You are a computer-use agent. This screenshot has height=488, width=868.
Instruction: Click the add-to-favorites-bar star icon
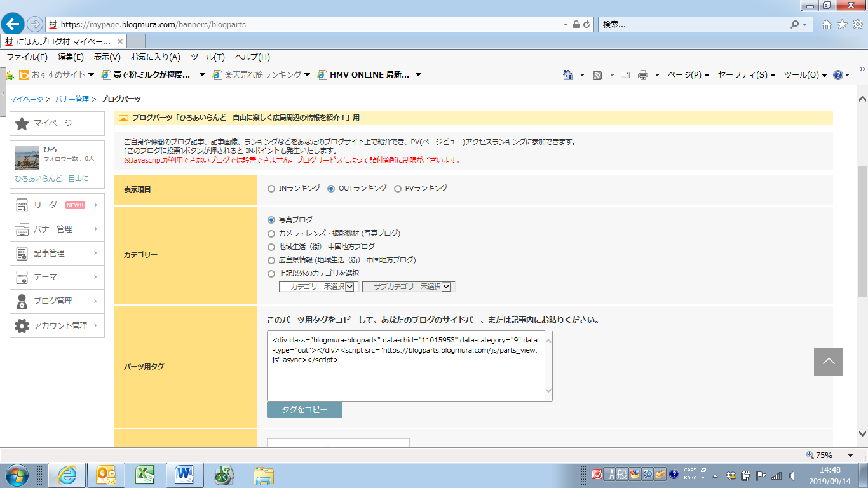pyautogui.click(x=10, y=75)
